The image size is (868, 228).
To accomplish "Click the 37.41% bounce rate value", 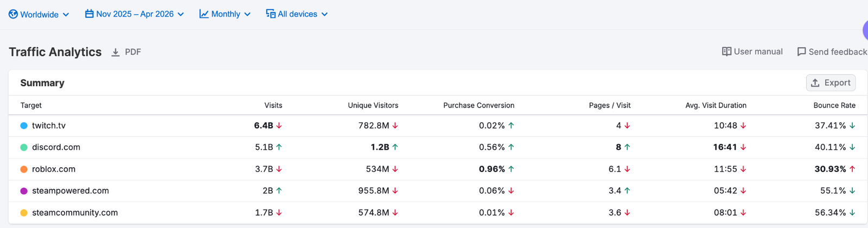I will tap(831, 125).
